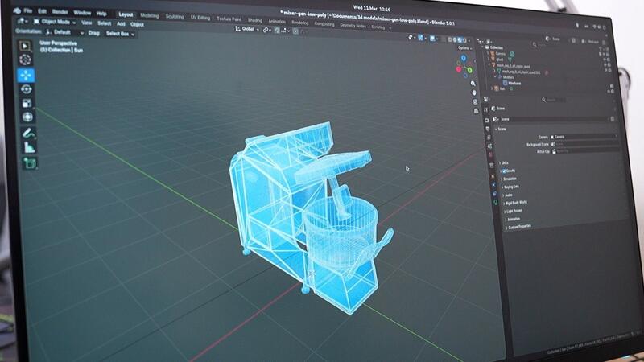
Task: Toggle the Gravity checkbox
Action: 506,171
